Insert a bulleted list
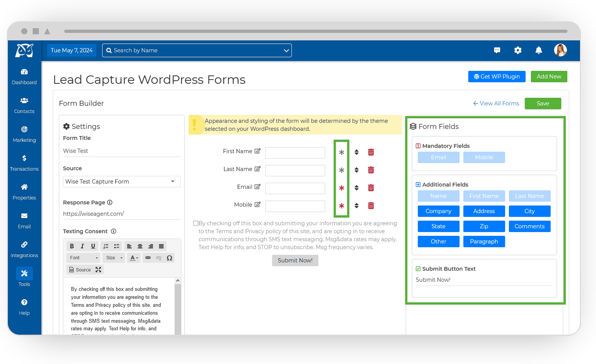The width and height of the screenshot is (596, 364). (117, 246)
